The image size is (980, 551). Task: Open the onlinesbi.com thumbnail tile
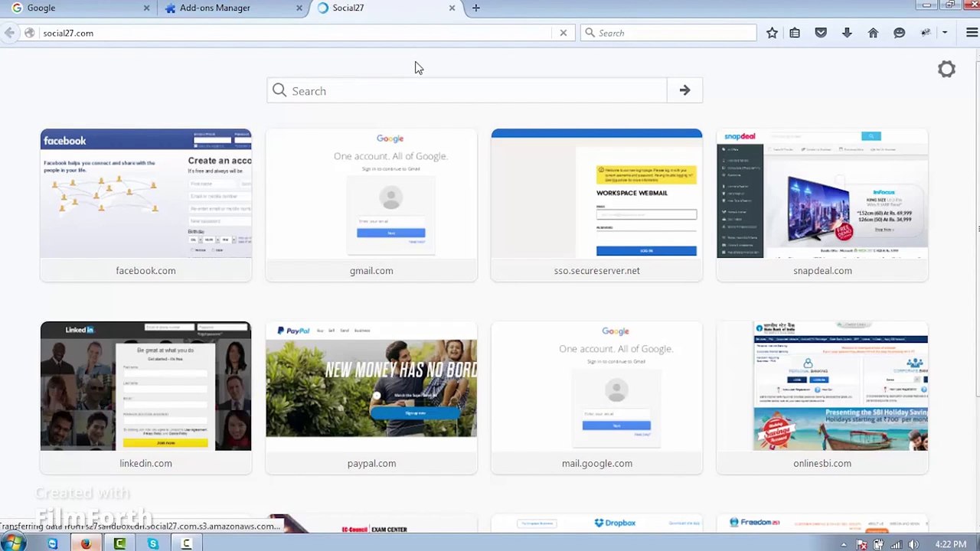click(x=822, y=398)
